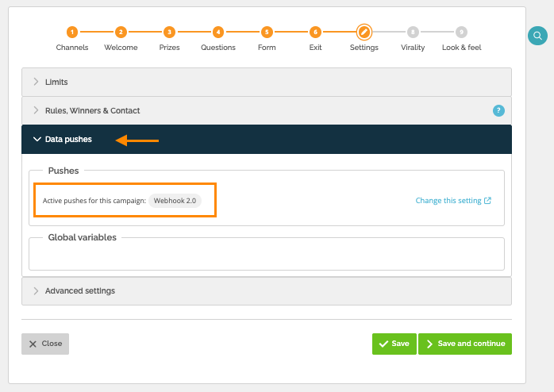The image size is (554, 392).
Task: Click the Close button
Action: [x=45, y=344]
